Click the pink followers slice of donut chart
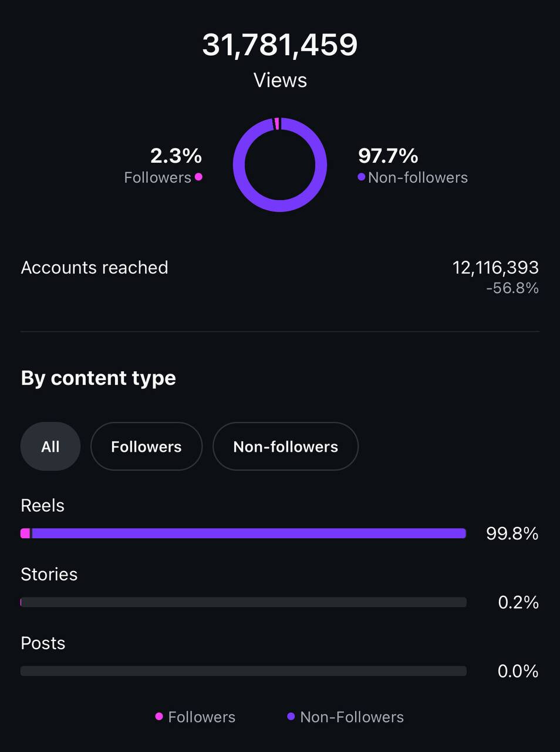Screen dimensions: 560x752 click(277, 123)
